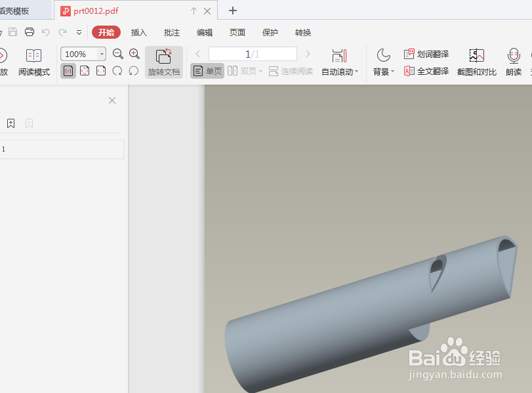Print the document with printer icon

(30, 32)
